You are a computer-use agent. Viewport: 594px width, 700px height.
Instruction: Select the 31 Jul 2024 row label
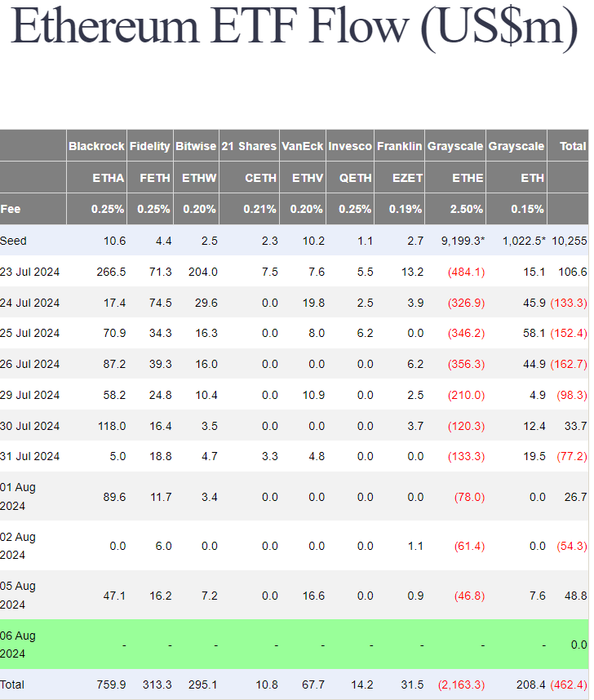click(29, 456)
